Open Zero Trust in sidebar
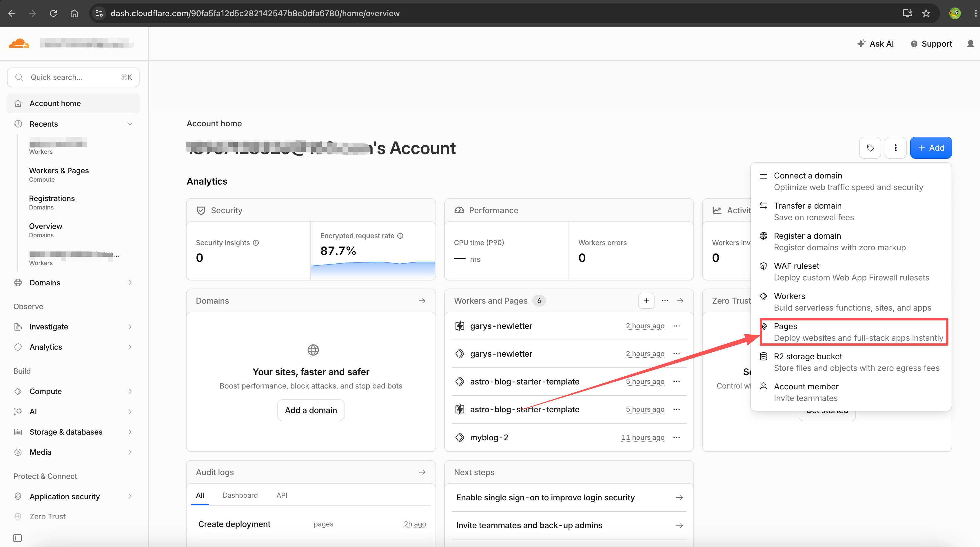Viewport: 980px width, 547px height. (48, 516)
